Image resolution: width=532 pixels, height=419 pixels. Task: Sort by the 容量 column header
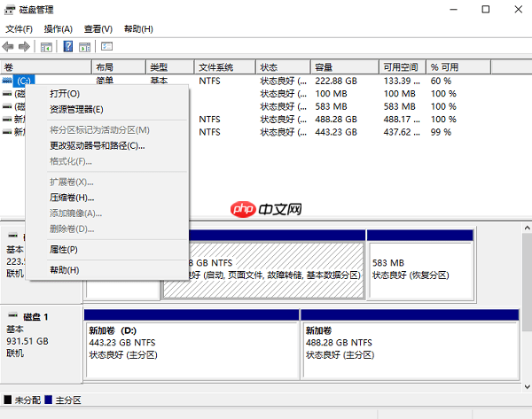[345, 67]
